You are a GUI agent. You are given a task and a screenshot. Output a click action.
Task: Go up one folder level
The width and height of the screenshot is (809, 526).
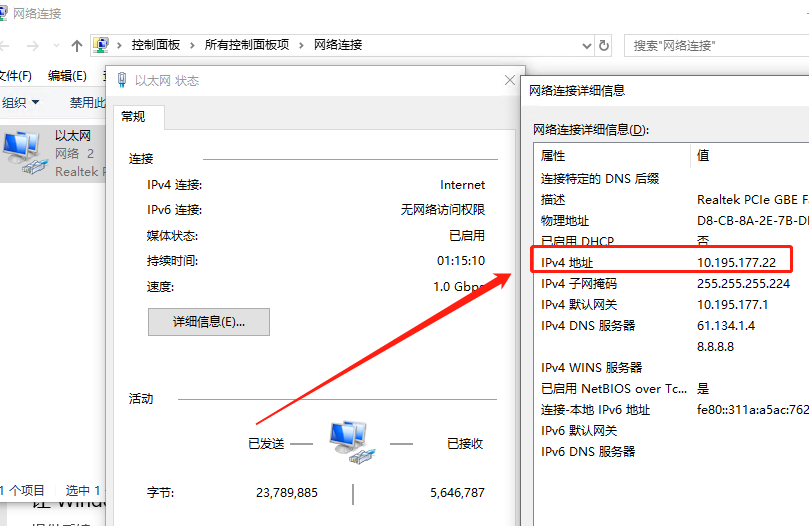tap(77, 46)
